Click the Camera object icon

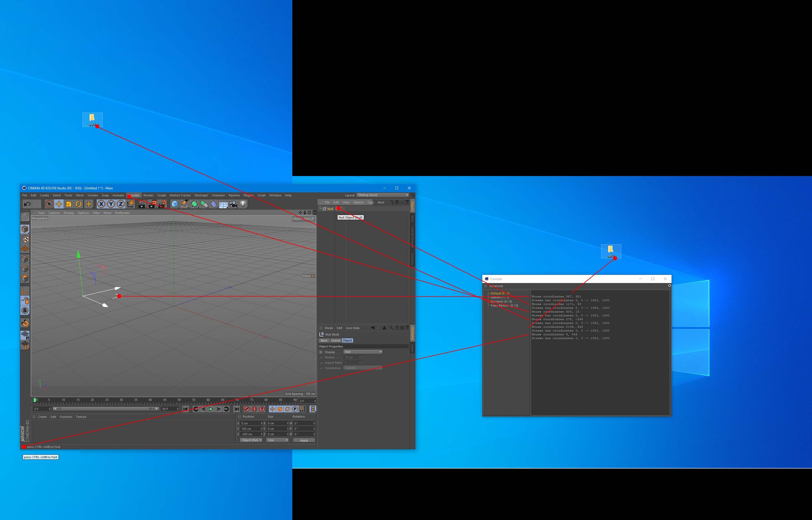tap(233, 204)
